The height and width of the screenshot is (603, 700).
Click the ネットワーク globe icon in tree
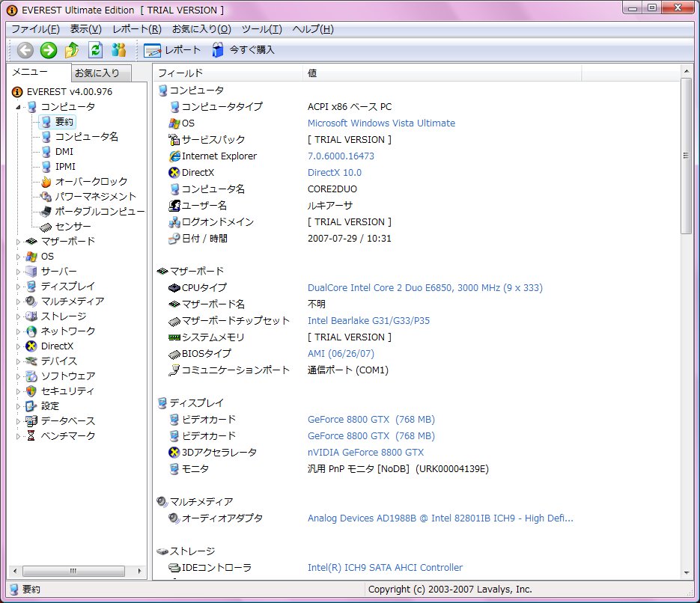pyautogui.click(x=31, y=331)
